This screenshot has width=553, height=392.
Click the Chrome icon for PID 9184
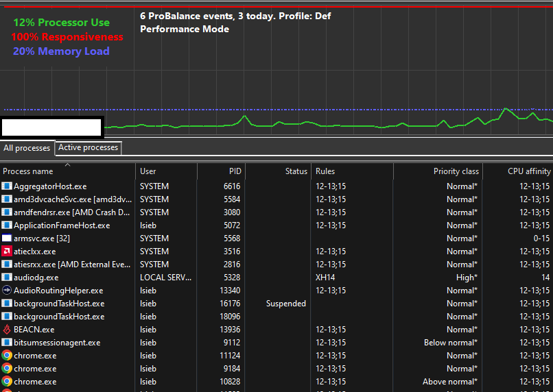click(x=7, y=369)
